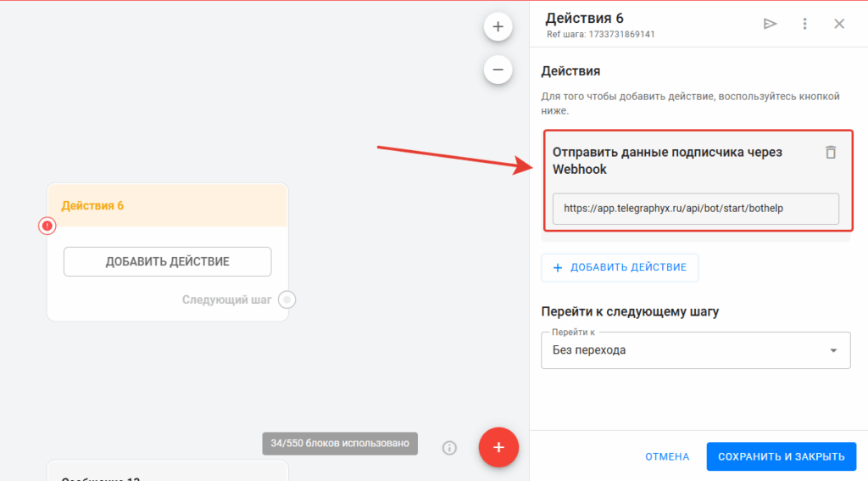The image size is (868, 481).
Task: Select the partially visible Сообщение block below
Action: [x=167, y=472]
